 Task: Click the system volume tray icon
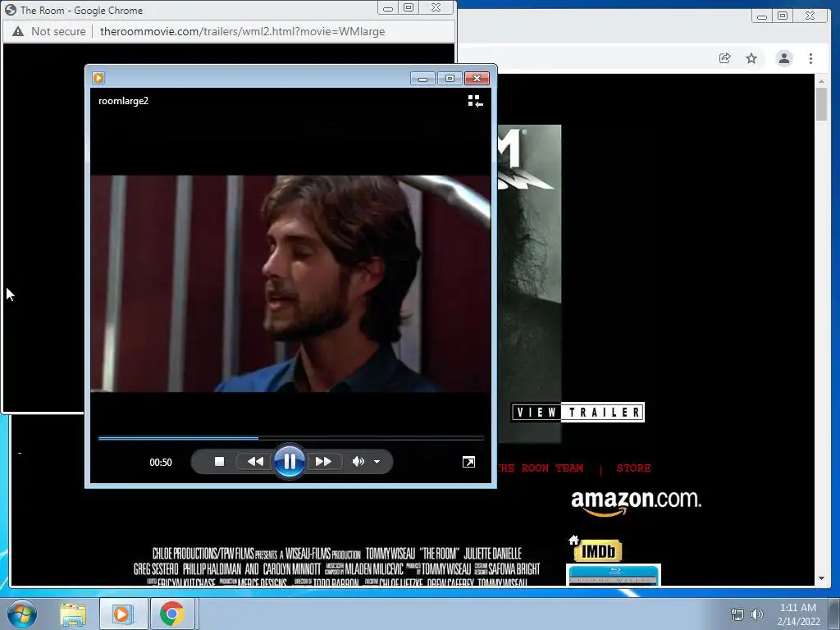[x=757, y=615]
